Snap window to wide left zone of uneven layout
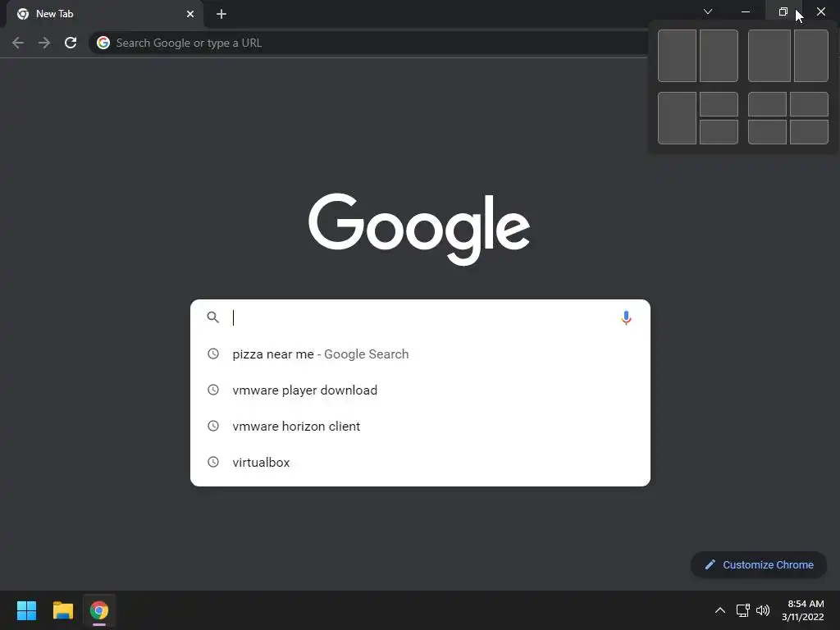This screenshot has height=630, width=840. 769,56
